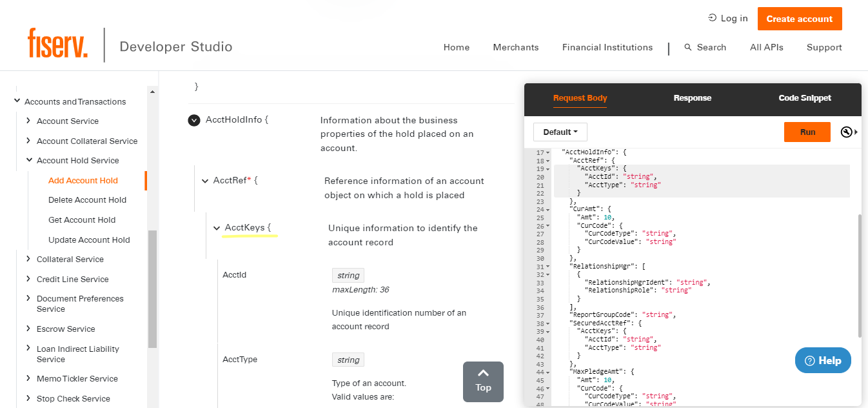Switch to Code Snippet tab
The width and height of the screenshot is (868, 408).
[x=805, y=98]
